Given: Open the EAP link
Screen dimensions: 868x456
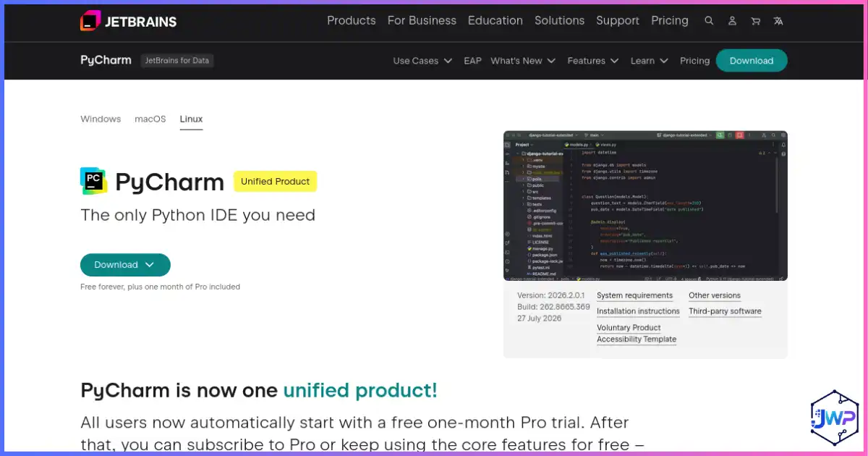Looking at the screenshot, I should [x=472, y=61].
